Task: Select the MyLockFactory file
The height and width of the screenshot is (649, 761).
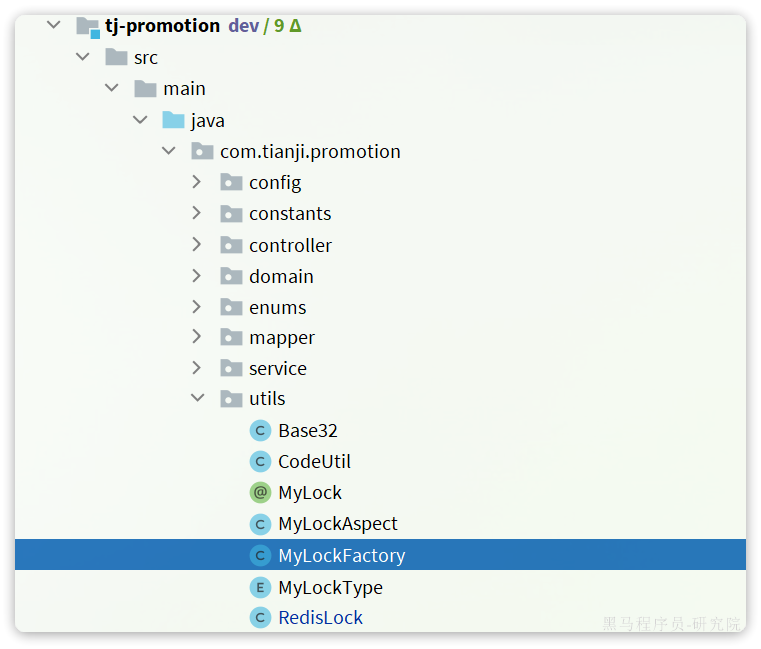Action: pos(380,554)
